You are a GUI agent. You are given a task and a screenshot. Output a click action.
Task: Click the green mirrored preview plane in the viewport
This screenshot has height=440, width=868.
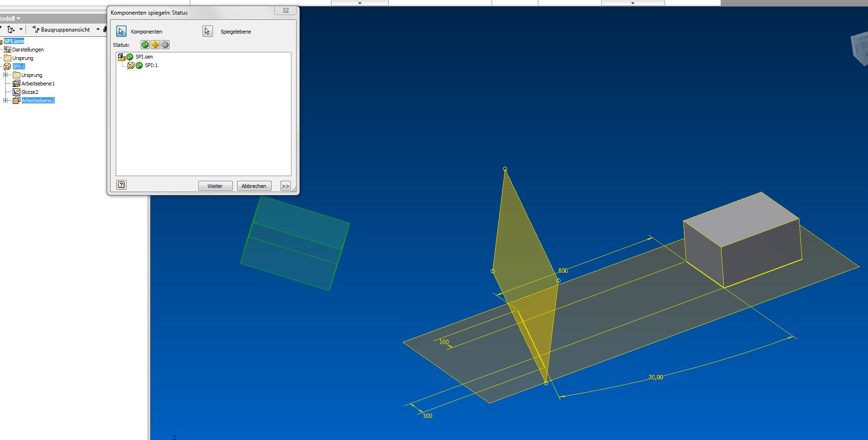click(295, 243)
